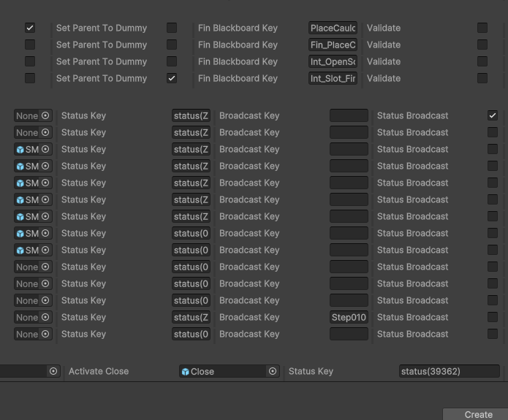This screenshot has width=508, height=420.
Task: Edit status key field in the Step010 row
Action: click(x=192, y=317)
